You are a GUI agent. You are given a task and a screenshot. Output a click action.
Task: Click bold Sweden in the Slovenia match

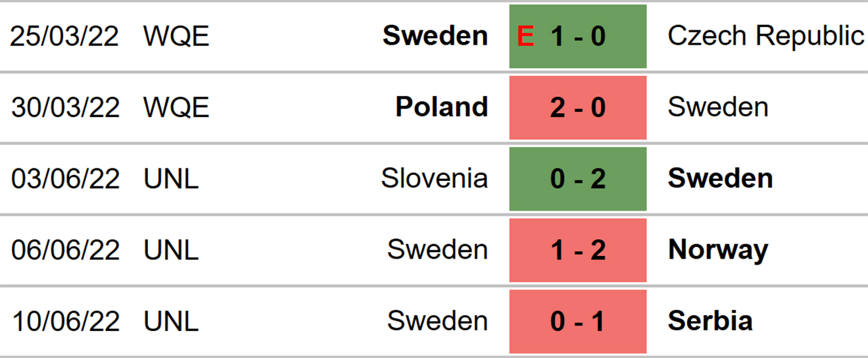(721, 179)
